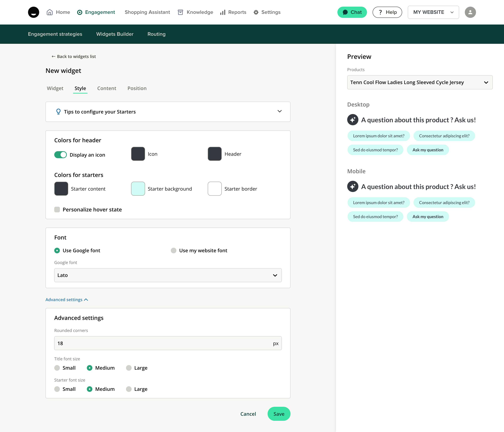Click the app logo icon
The height and width of the screenshot is (432, 504).
[x=34, y=12]
